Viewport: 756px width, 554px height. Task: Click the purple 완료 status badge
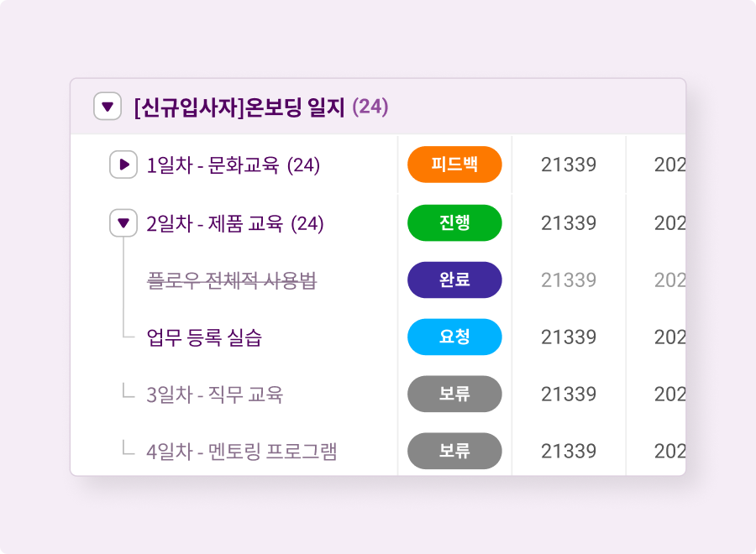click(x=454, y=280)
